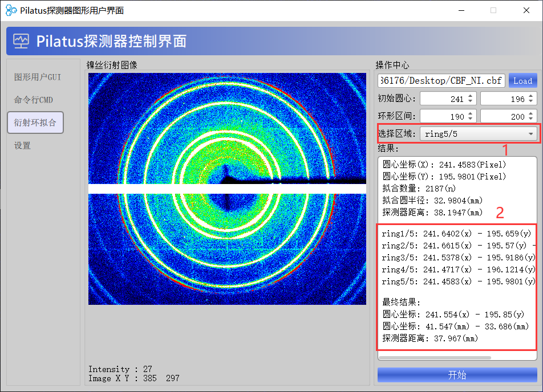Increase the initial center X value 241

[470, 96]
